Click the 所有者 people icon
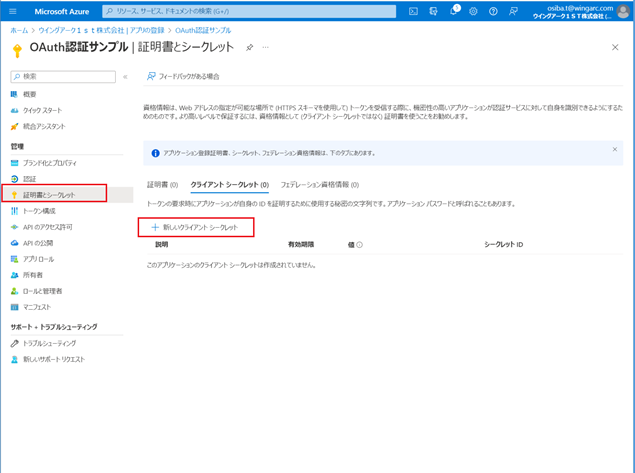 point(14,275)
